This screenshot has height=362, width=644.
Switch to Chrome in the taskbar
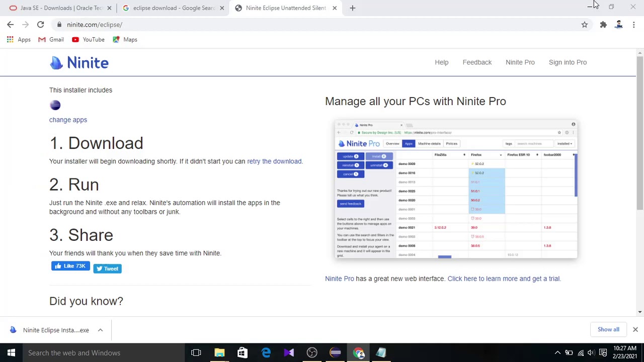click(358, 353)
